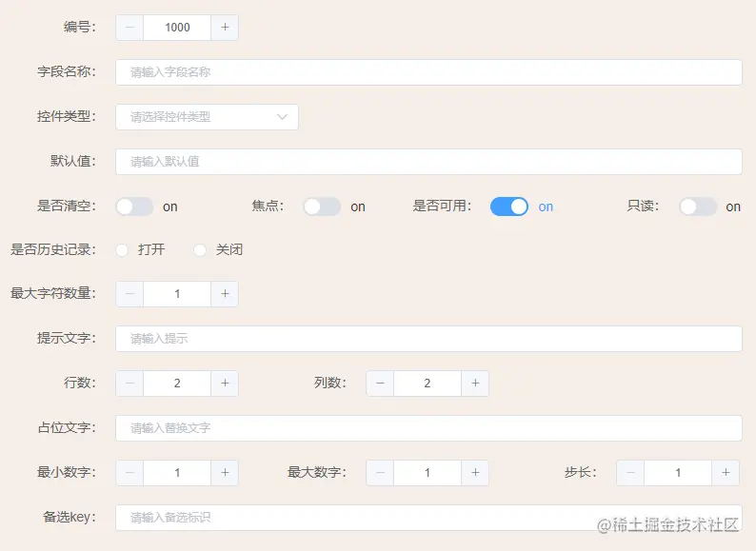The image size is (756, 551).
Task: Select the 关闭 radio for 历史记录
Action: pos(200,249)
